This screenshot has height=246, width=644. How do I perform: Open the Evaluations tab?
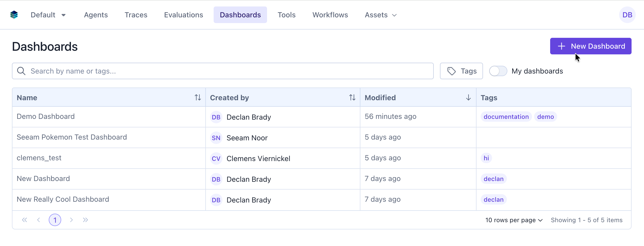[184, 15]
